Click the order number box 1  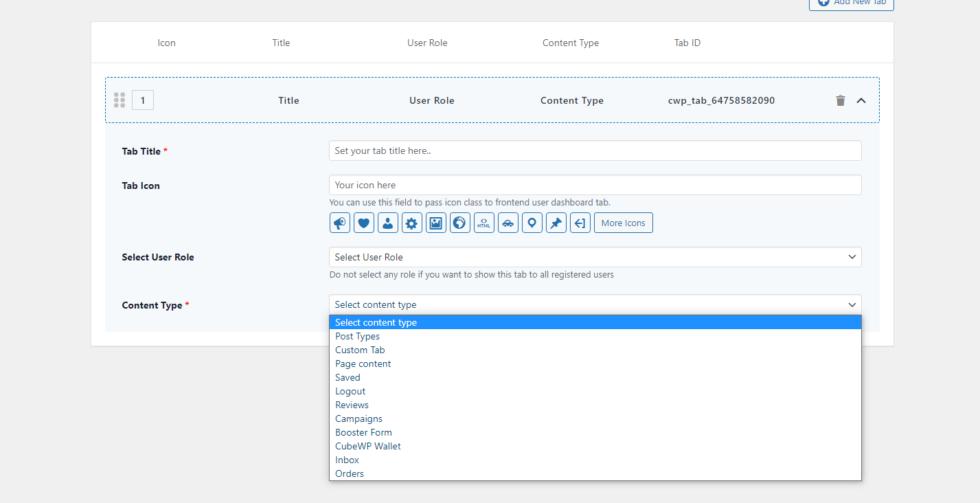point(143,100)
